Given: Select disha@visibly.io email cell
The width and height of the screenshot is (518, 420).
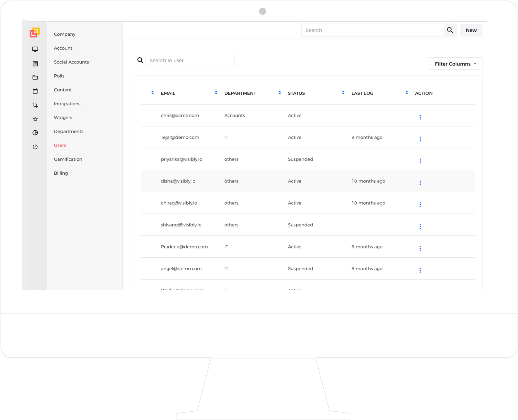Looking at the screenshot, I should point(178,181).
